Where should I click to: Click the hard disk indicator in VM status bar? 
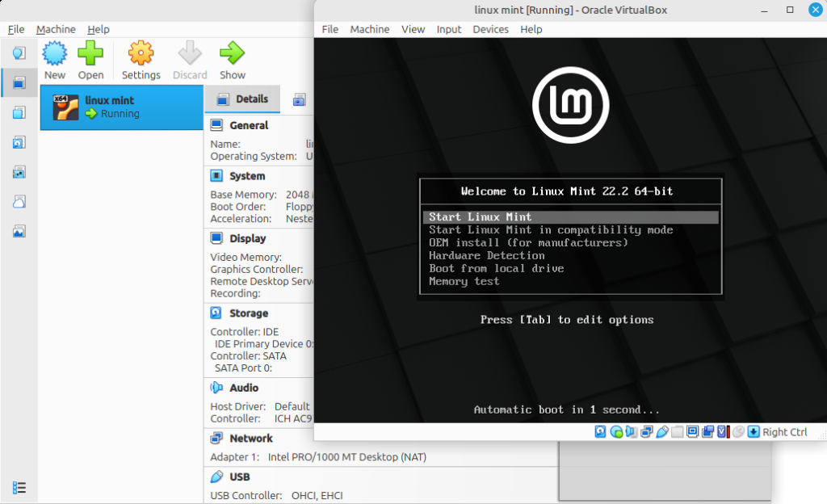point(600,432)
